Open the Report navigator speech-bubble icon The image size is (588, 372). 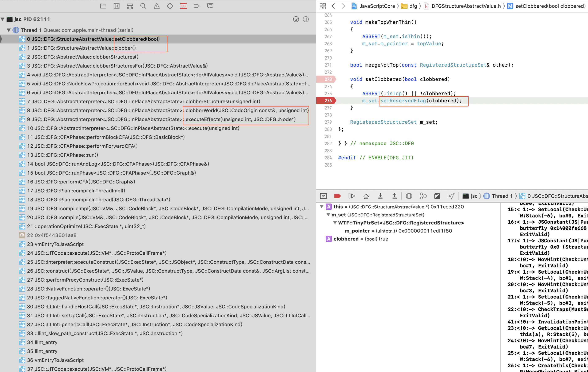pyautogui.click(x=210, y=6)
